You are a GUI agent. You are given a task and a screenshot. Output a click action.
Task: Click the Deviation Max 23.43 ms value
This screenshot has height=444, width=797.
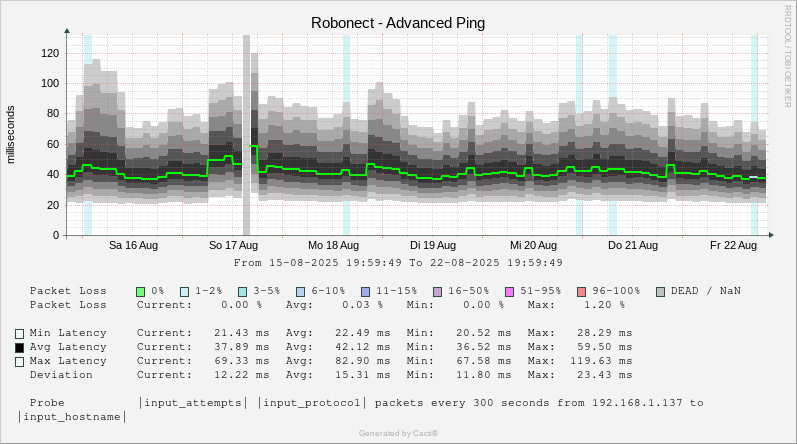point(605,375)
